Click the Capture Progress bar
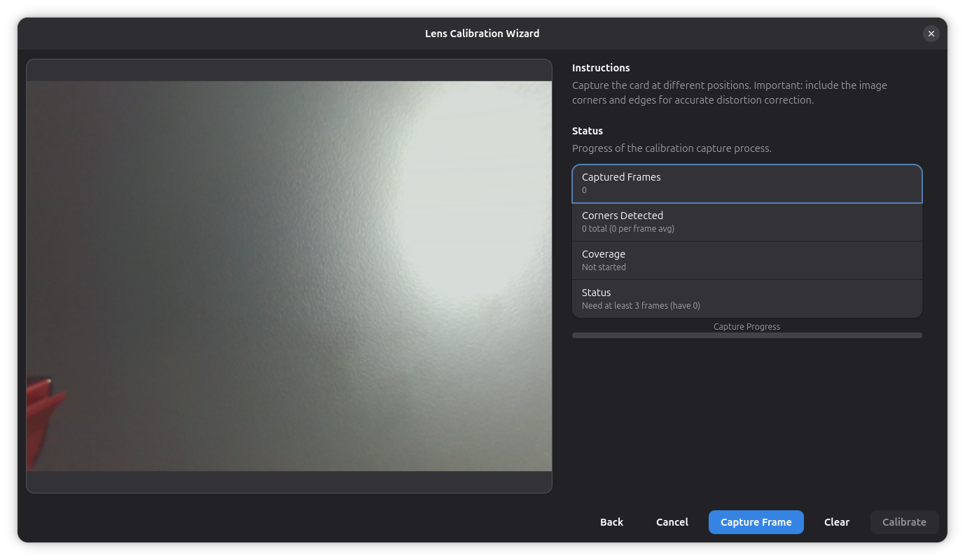965x560 pixels. pyautogui.click(x=747, y=335)
